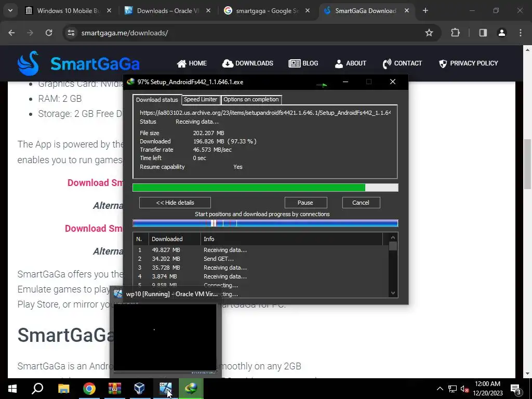Open wp10 VirtualBox VM in taskbar

165,389
